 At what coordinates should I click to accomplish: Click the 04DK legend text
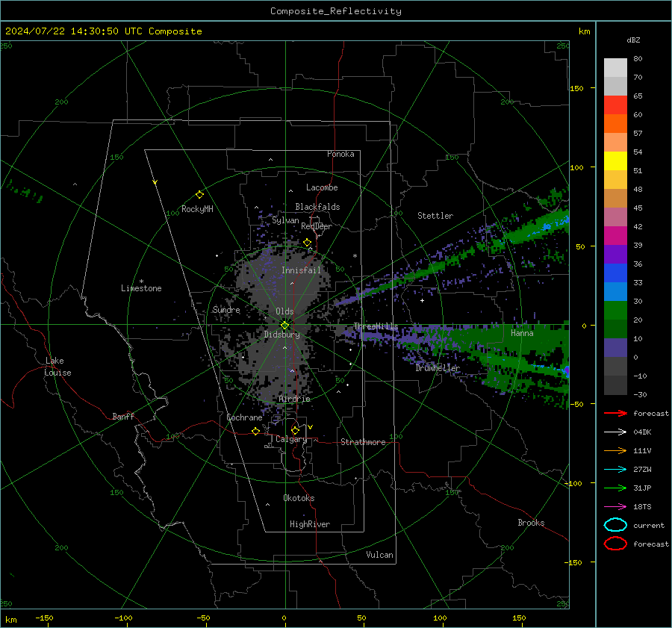[x=642, y=432]
